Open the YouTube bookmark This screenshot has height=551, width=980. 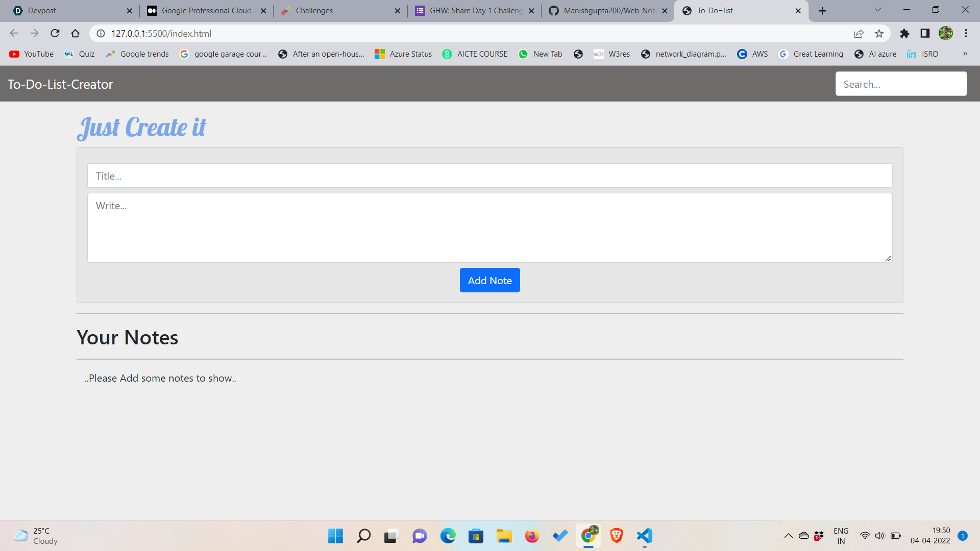coord(32,54)
